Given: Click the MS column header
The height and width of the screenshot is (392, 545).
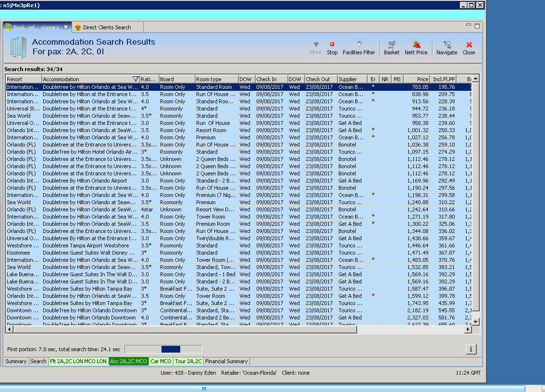Looking at the screenshot, I should click(397, 79).
